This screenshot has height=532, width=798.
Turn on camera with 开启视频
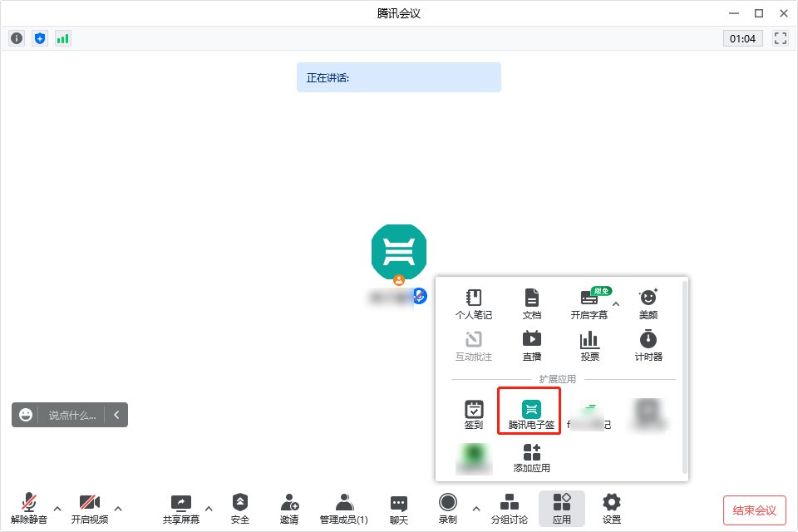(x=90, y=508)
